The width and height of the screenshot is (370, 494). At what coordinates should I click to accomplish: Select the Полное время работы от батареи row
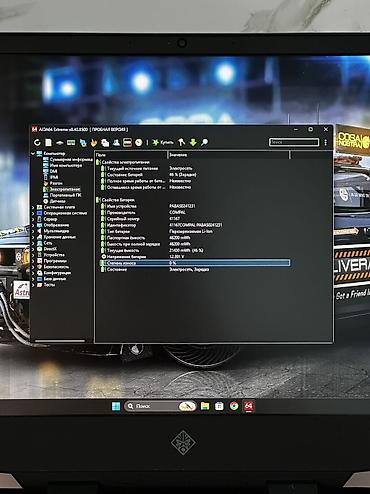(195, 181)
